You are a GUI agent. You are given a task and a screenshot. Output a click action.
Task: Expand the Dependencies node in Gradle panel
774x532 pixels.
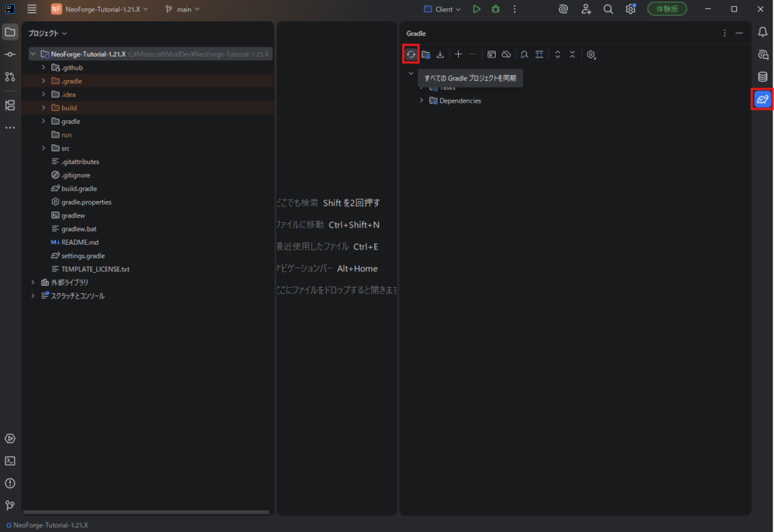pos(421,101)
